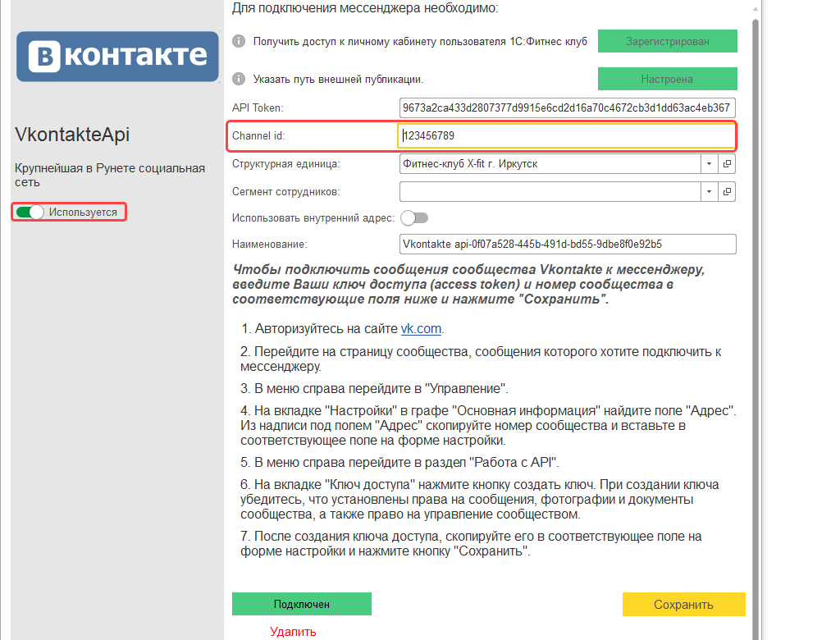
Task: Open Сегмент сотрудников item via open icon
Action: coord(727,191)
